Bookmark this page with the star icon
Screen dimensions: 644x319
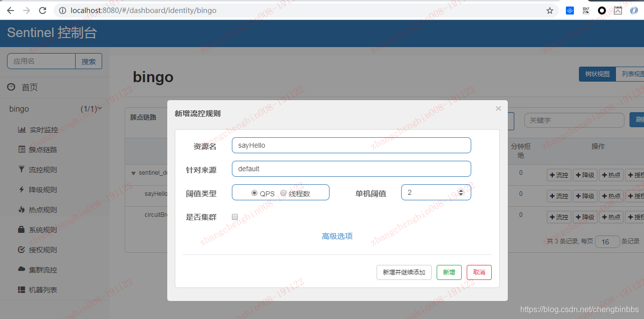click(x=550, y=11)
